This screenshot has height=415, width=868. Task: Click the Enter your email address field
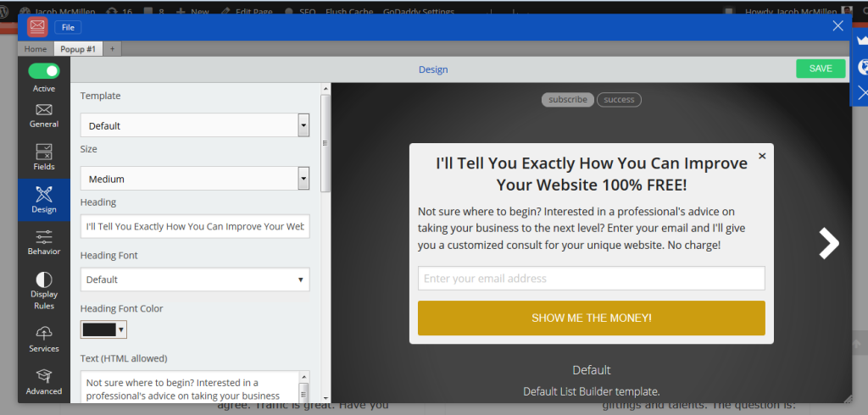591,279
